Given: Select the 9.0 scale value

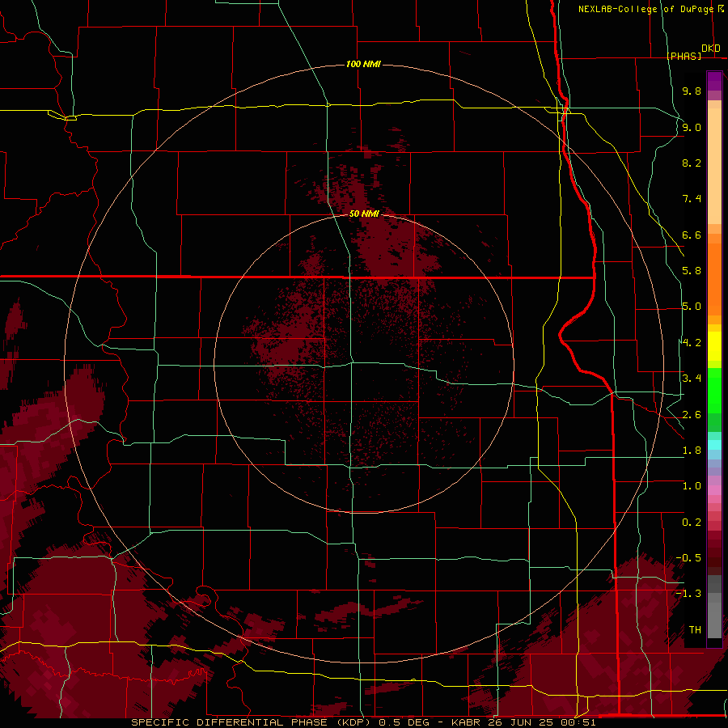Looking at the screenshot, I should (x=692, y=127).
